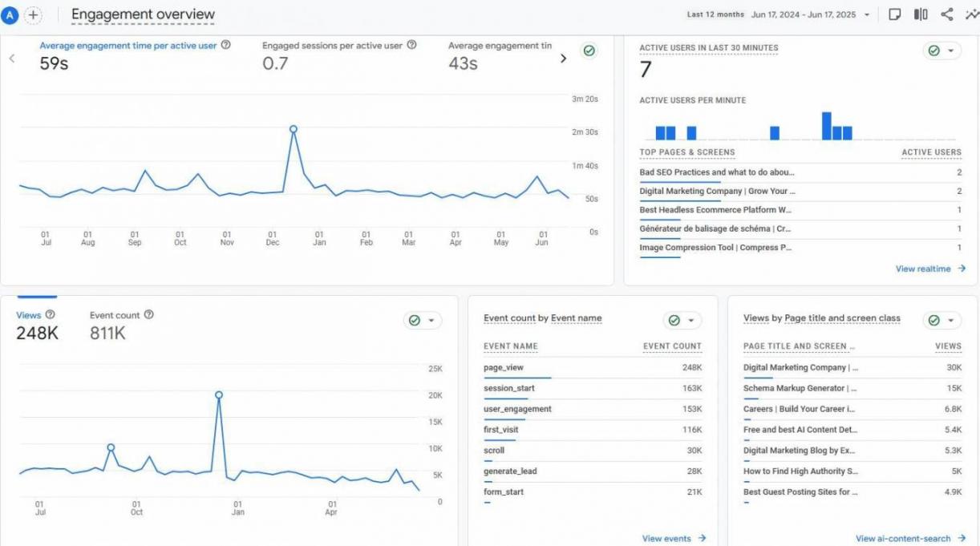
Task: Click the View events link
Action: point(674,539)
